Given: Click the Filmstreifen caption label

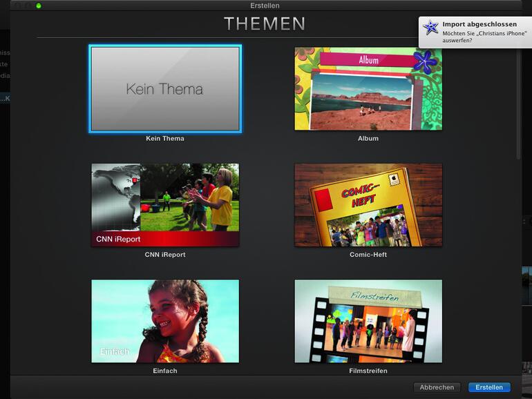Looking at the screenshot, I should click(x=368, y=371).
